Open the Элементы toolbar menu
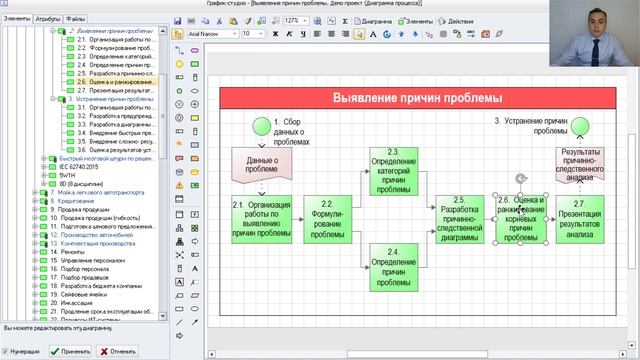640x360 pixels. point(416,21)
